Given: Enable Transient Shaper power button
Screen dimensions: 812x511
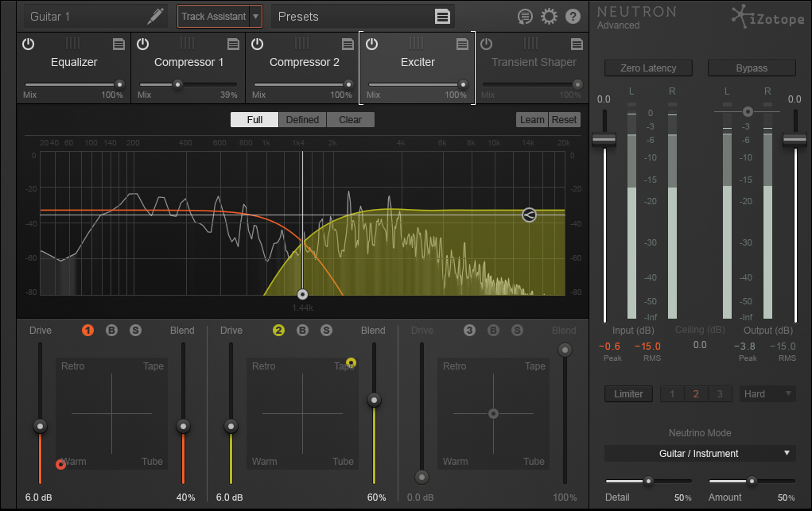Looking at the screenshot, I should 486,44.
